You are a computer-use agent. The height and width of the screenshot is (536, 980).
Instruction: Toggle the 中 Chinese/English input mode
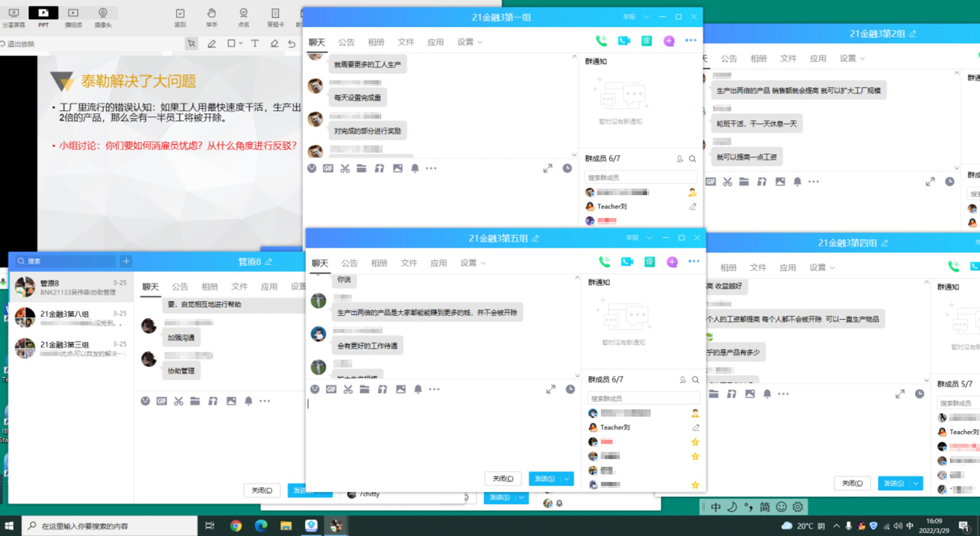tap(716, 507)
